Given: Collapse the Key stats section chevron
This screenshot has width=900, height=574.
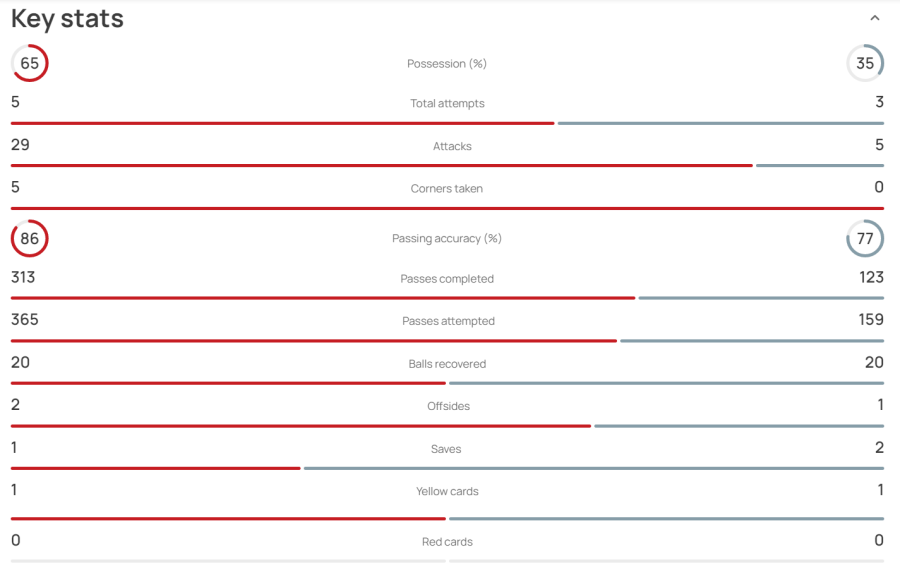Looking at the screenshot, I should pyautogui.click(x=874, y=18).
